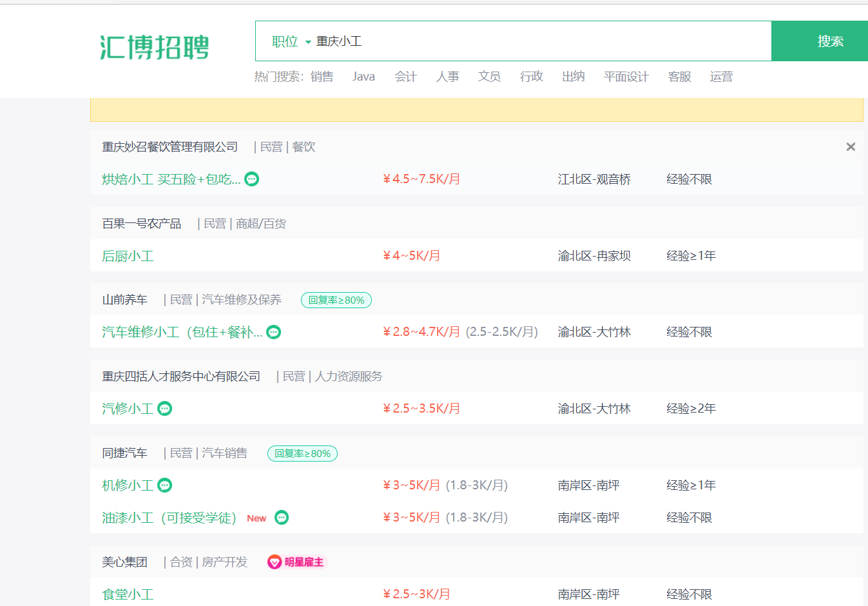Click 合资 | 房产开发 company tag

click(206, 562)
